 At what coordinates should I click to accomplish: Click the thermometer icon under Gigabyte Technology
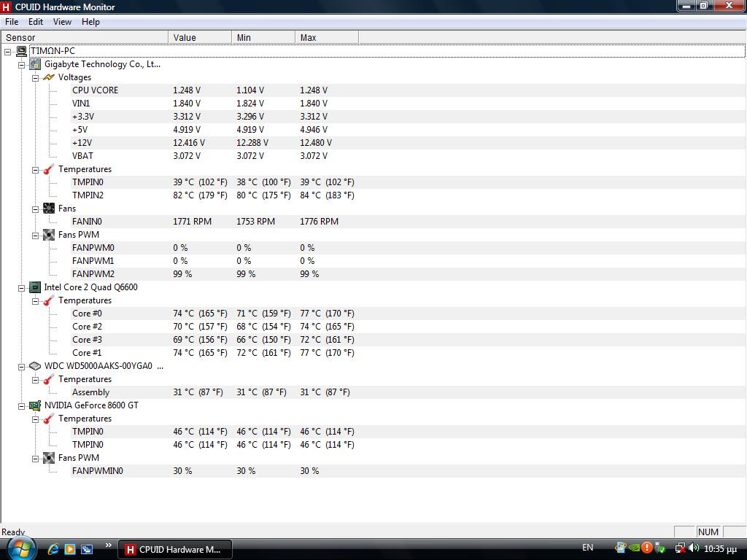pyautogui.click(x=49, y=169)
